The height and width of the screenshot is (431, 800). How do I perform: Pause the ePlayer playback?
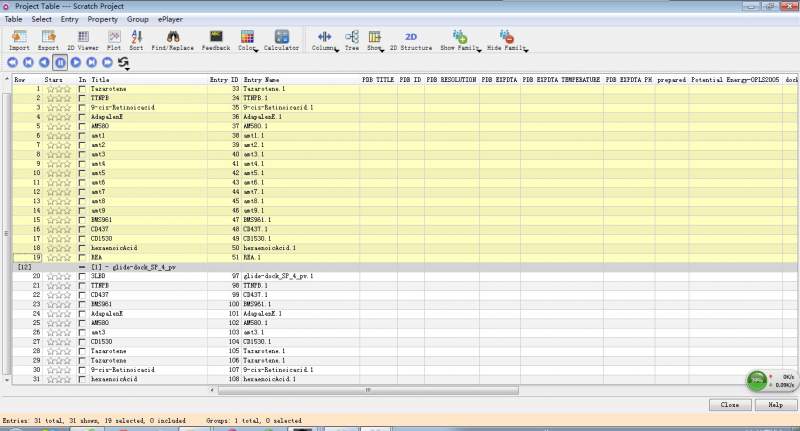pyautogui.click(x=60, y=62)
